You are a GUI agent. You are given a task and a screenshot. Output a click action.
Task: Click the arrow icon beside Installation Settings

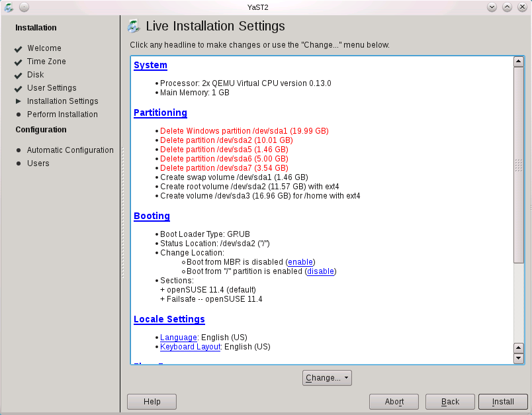pyautogui.click(x=18, y=101)
